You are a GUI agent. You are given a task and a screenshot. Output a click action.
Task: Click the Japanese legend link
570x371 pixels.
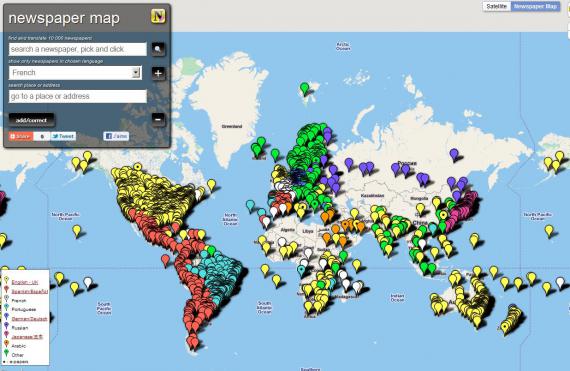pyautogui.click(x=27, y=337)
